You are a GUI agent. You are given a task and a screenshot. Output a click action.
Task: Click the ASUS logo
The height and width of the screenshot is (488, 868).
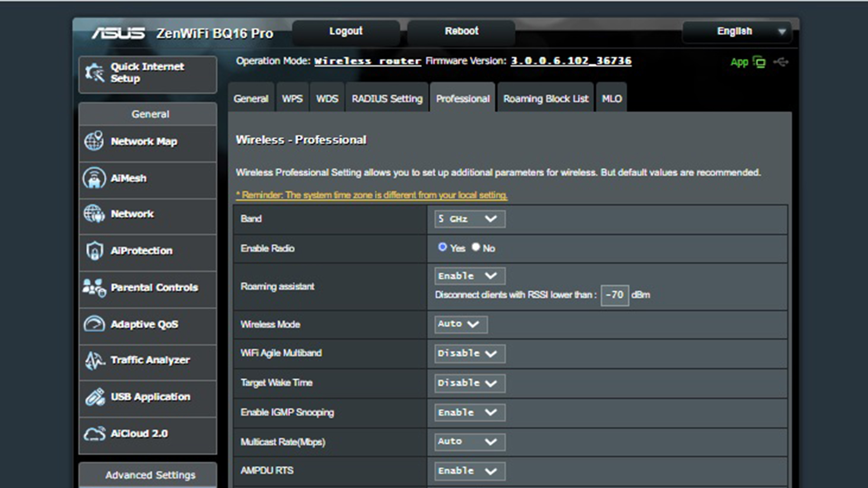pyautogui.click(x=118, y=33)
